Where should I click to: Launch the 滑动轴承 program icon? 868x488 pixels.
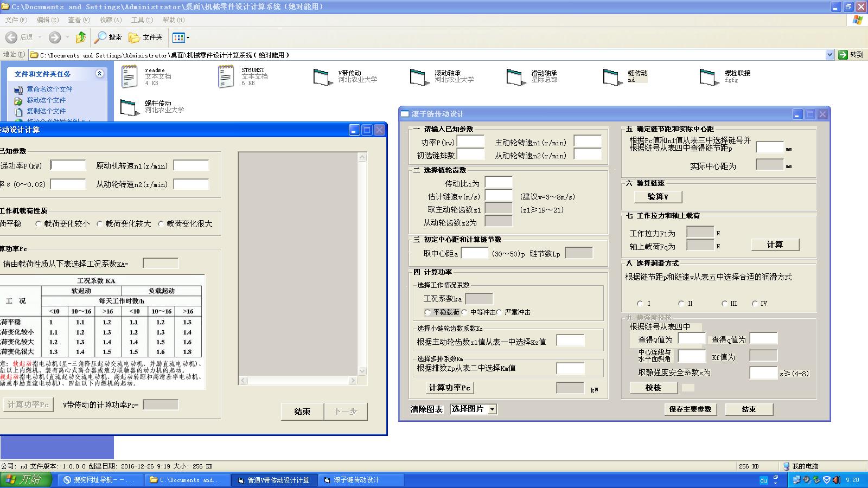pos(515,77)
